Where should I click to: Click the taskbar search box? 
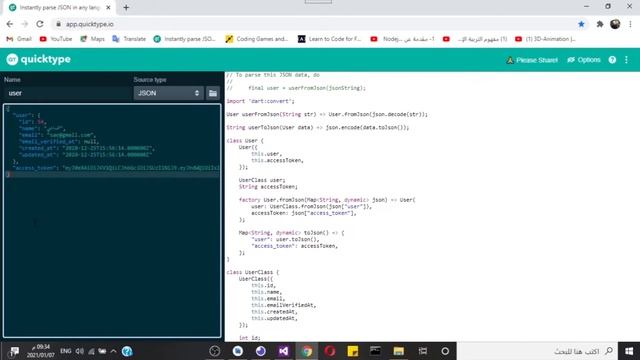tap(537, 351)
